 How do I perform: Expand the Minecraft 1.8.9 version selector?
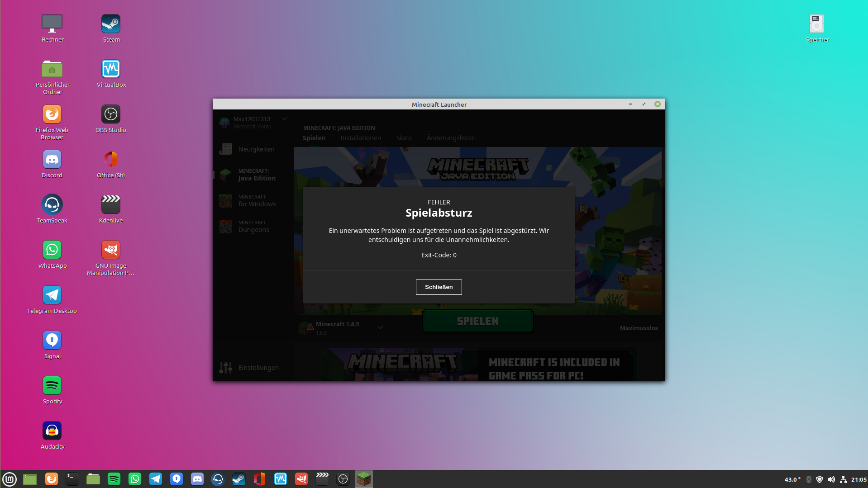tap(380, 328)
